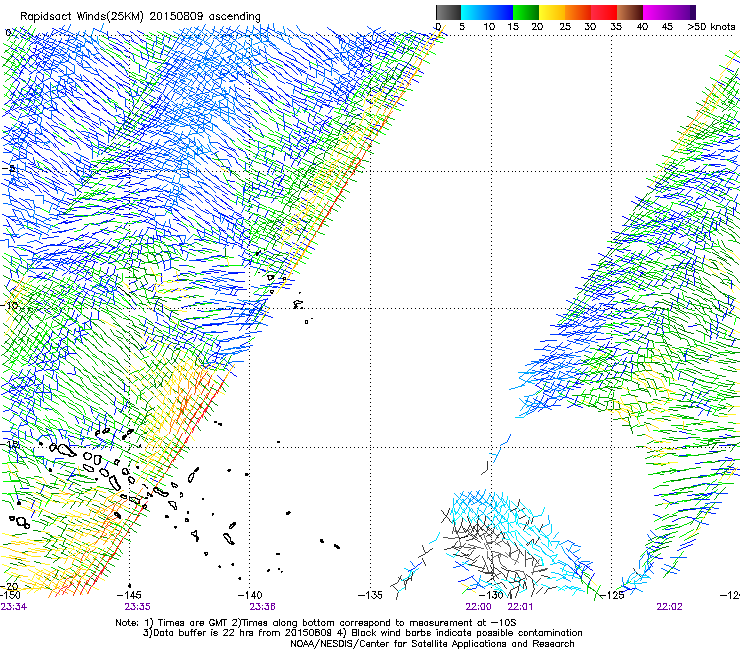Image resolution: width=740 pixels, height=650 pixels.
Task: Click the '22:01' pass time label
Action: 520,607
